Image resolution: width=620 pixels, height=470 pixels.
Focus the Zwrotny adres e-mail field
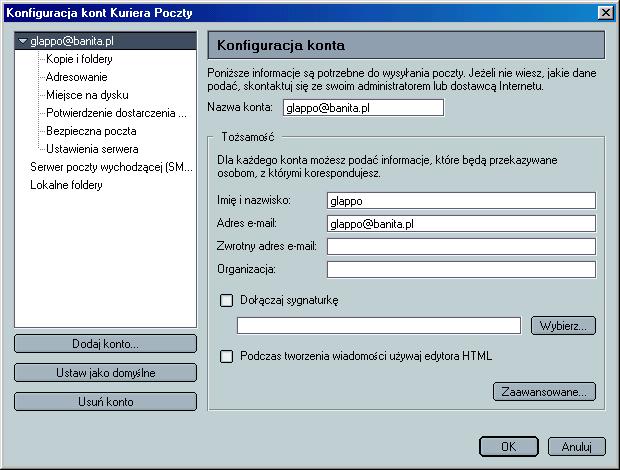click(x=461, y=246)
